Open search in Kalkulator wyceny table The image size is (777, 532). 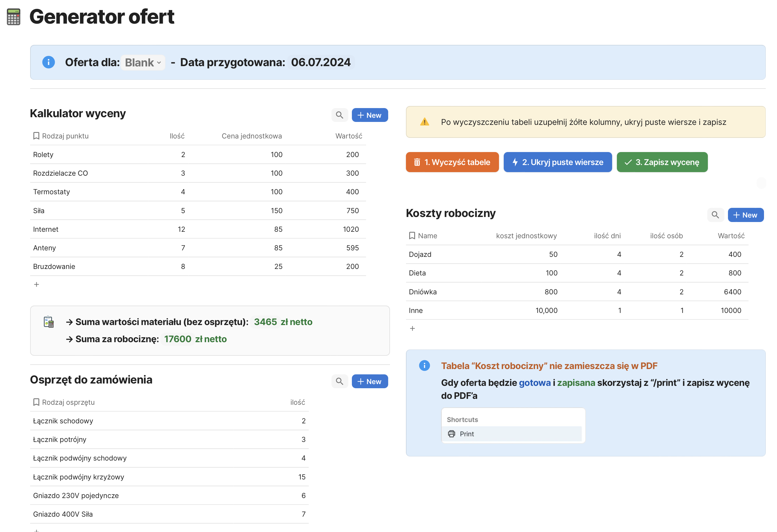pyautogui.click(x=339, y=115)
